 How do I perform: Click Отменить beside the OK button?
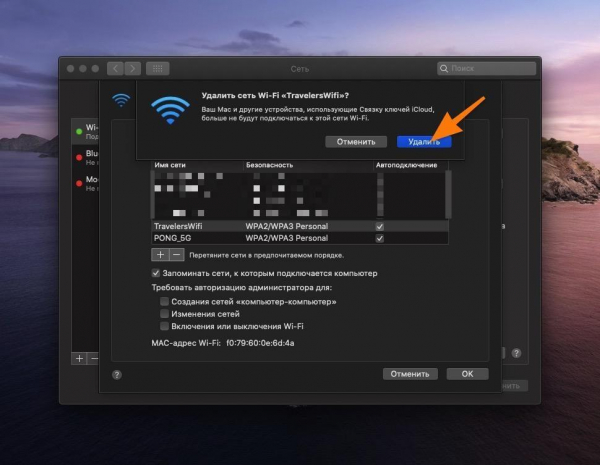point(410,374)
